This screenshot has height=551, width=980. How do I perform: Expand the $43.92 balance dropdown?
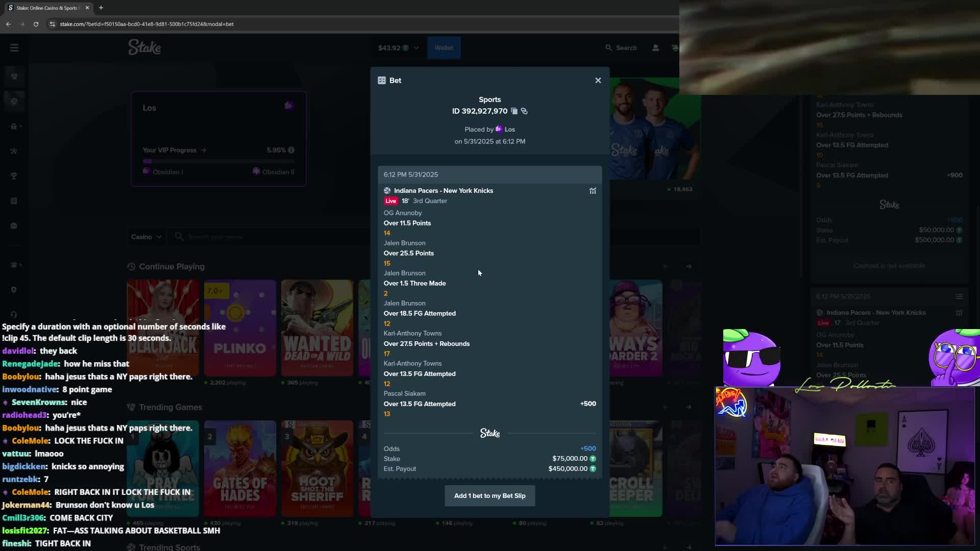(x=398, y=48)
